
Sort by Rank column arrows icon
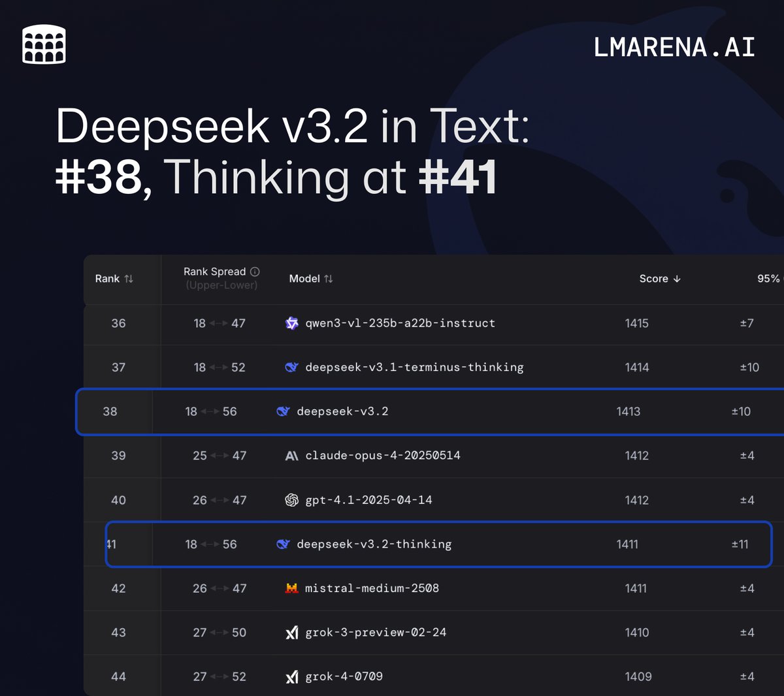[x=129, y=279]
